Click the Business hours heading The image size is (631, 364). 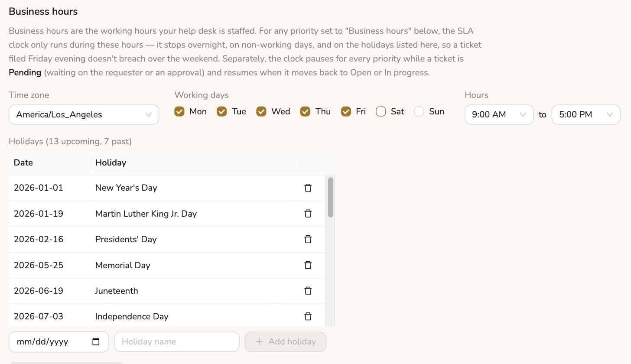coord(43,12)
